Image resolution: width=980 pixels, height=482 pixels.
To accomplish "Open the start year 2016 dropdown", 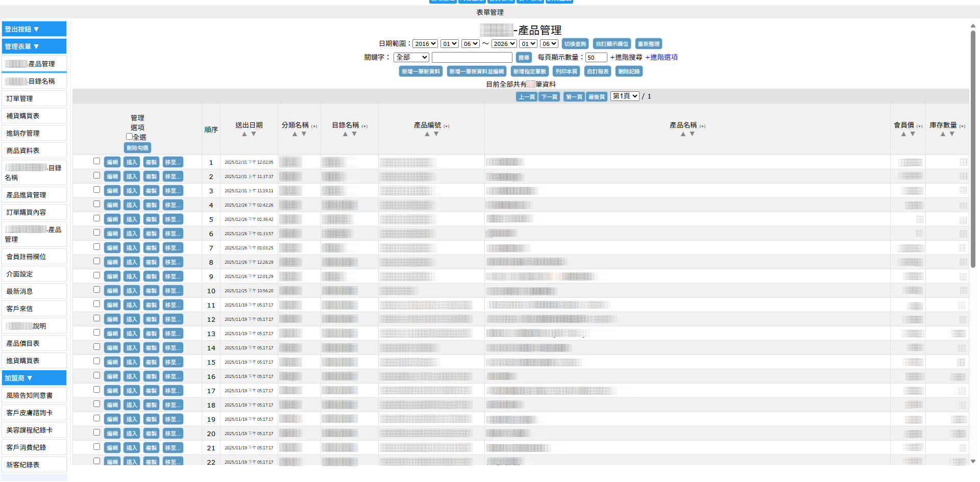I will click(x=425, y=44).
